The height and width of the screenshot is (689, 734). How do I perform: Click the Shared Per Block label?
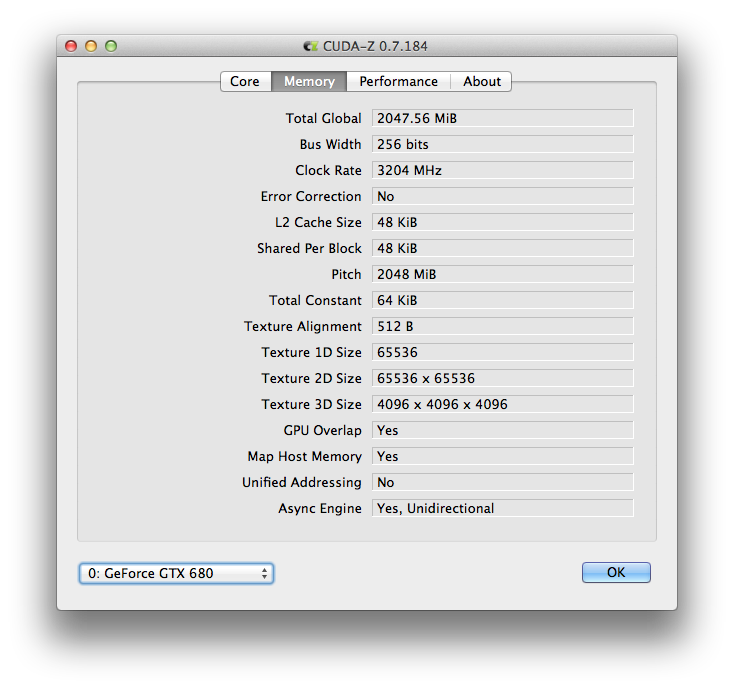(309, 248)
